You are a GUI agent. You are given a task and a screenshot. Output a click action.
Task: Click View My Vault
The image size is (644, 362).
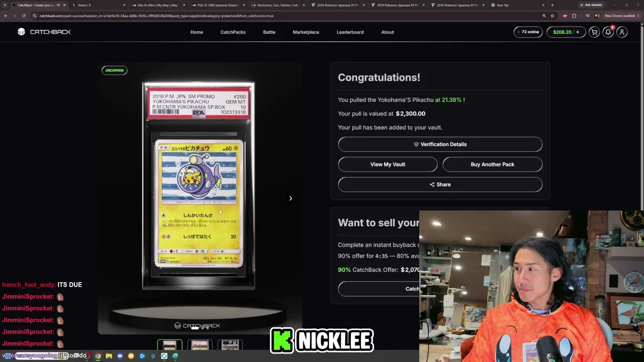(388, 164)
